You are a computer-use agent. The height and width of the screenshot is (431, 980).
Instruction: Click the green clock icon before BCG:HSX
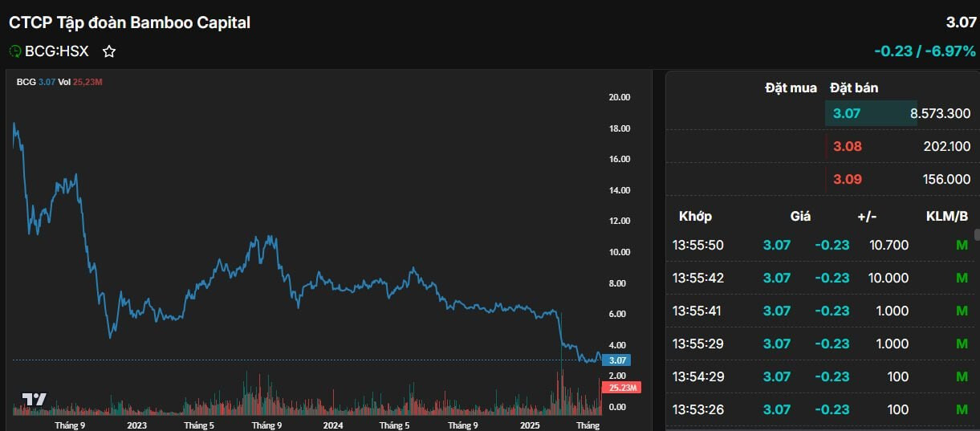tap(15, 51)
